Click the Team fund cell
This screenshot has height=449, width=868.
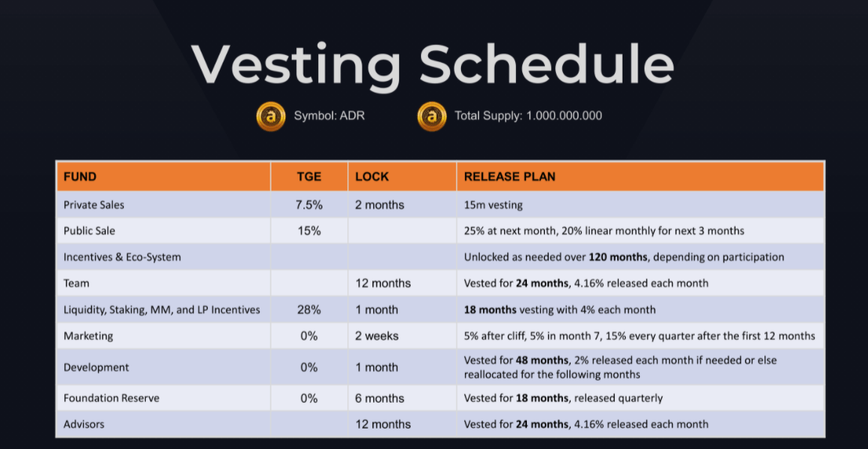77,283
